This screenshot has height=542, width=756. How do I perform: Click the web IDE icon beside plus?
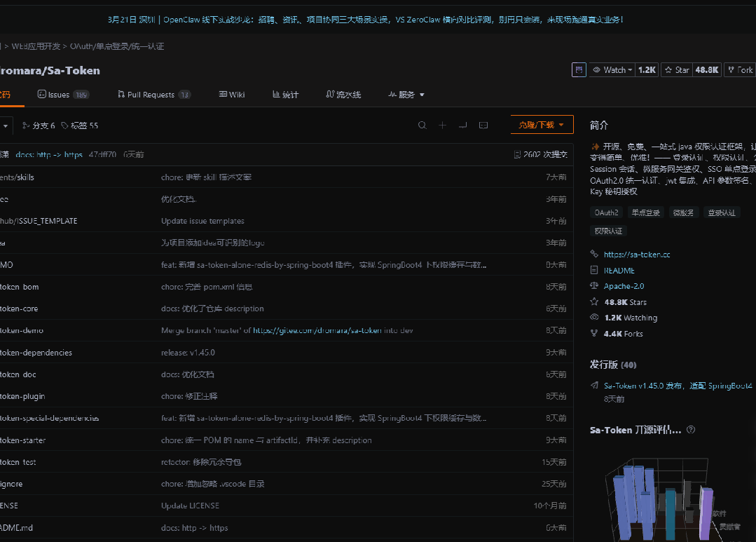463,125
